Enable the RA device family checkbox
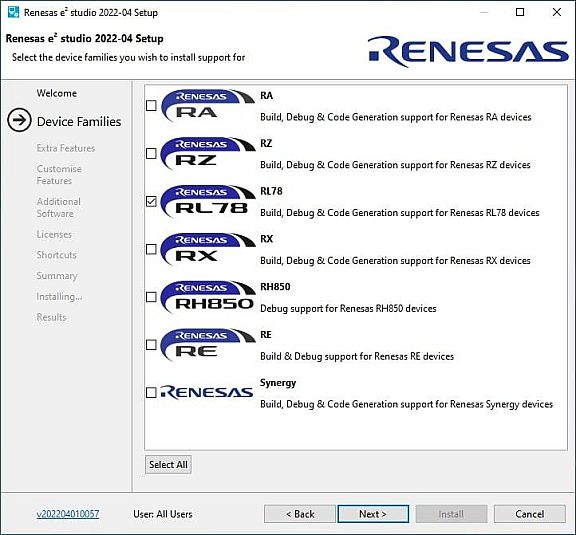576x535 pixels. pyautogui.click(x=151, y=106)
